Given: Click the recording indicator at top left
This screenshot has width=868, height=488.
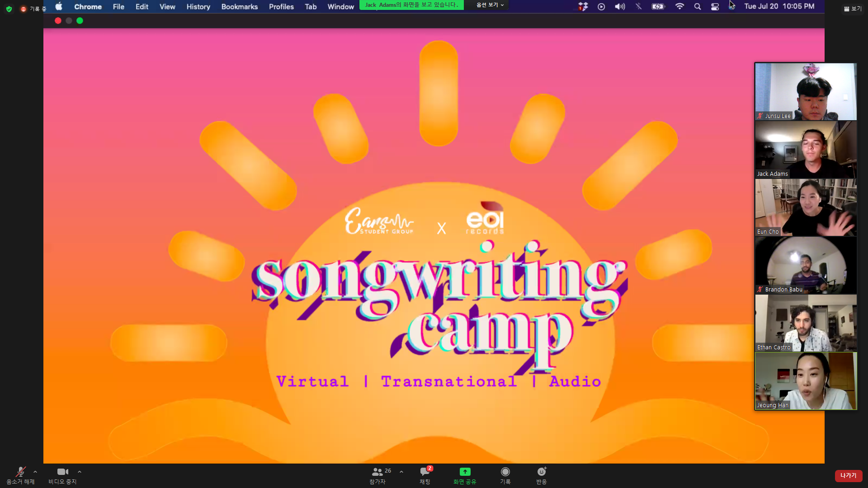Looking at the screenshot, I should coord(33,9).
